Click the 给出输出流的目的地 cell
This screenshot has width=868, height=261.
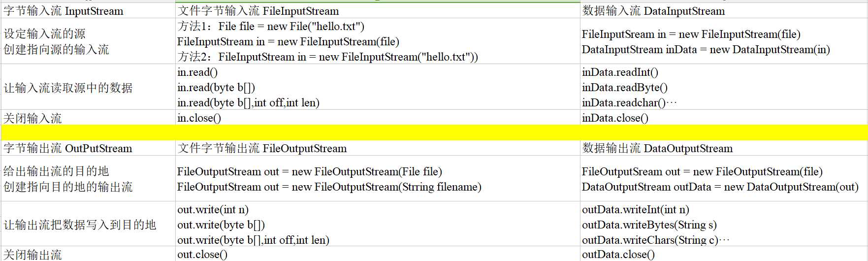click(88, 179)
